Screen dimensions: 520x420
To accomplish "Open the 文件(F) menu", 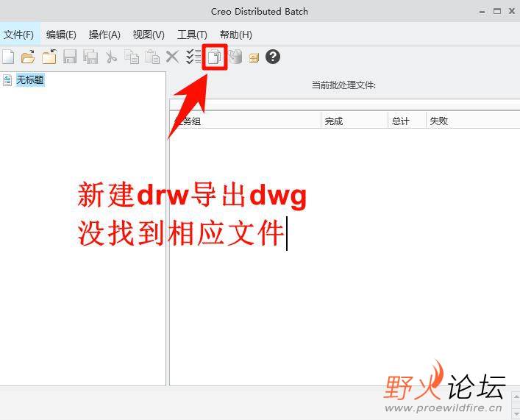I will click(18, 35).
